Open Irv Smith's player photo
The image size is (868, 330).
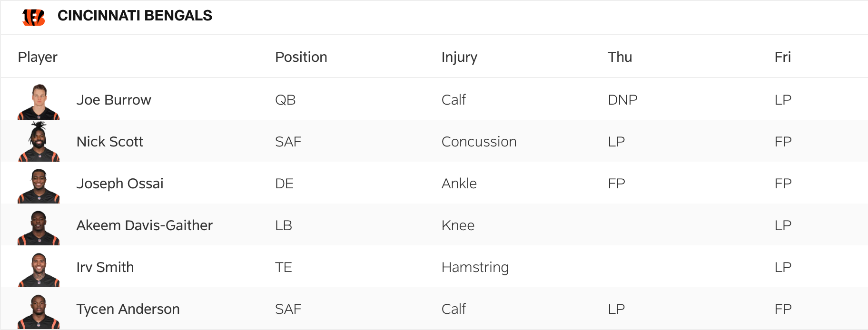pos(39,270)
